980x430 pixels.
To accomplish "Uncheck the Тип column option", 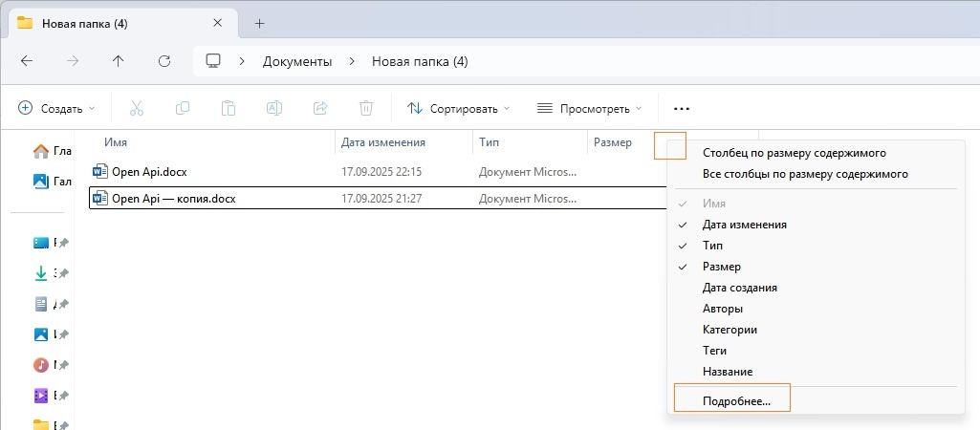I will click(x=712, y=246).
